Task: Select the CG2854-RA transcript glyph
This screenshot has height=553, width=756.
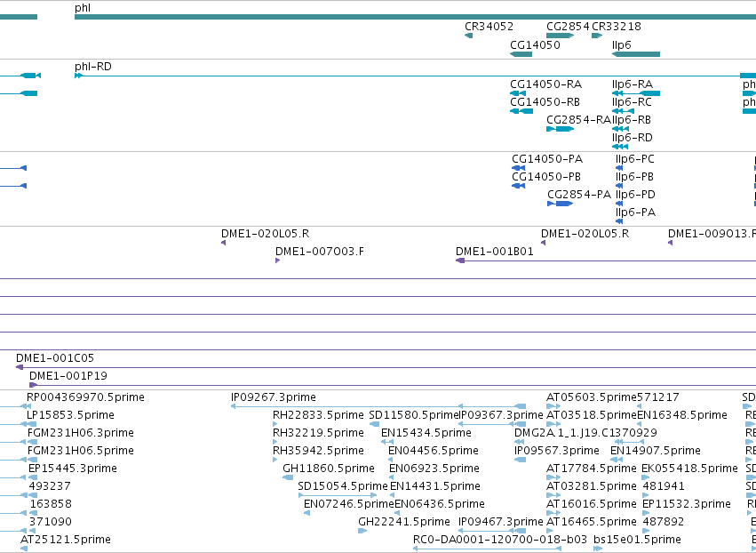Action: tap(561, 129)
